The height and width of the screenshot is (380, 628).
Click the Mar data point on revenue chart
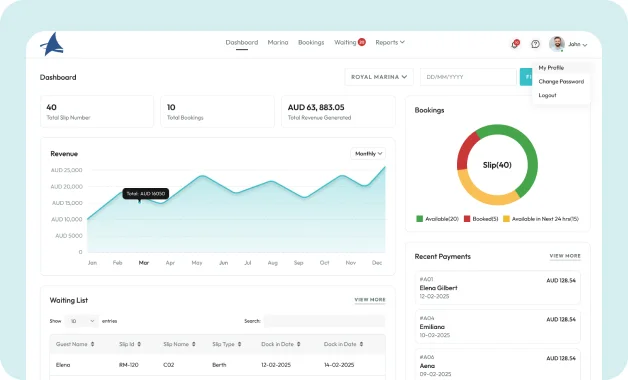(x=139, y=202)
